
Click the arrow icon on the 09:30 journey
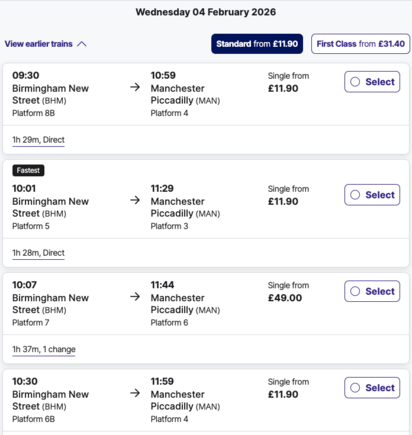tap(135, 87)
